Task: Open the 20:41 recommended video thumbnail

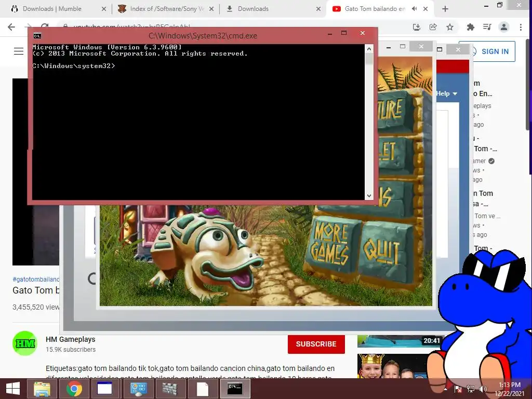Action: click(x=400, y=341)
